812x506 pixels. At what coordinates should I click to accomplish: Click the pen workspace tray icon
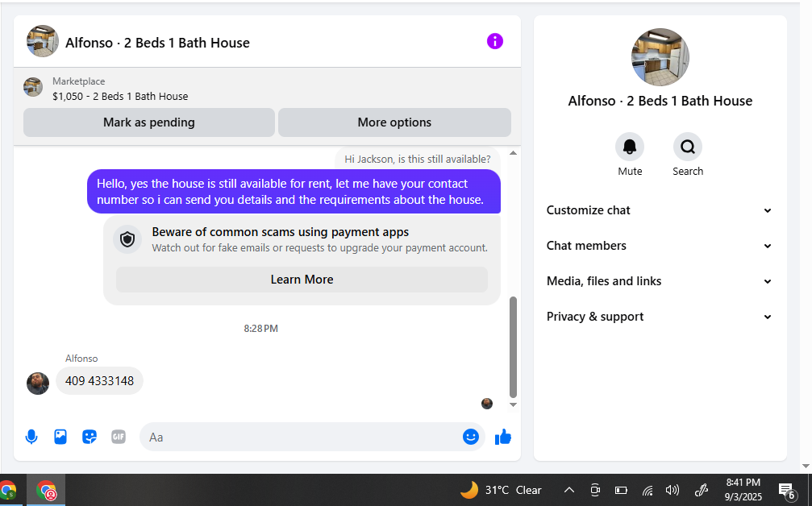pos(702,490)
